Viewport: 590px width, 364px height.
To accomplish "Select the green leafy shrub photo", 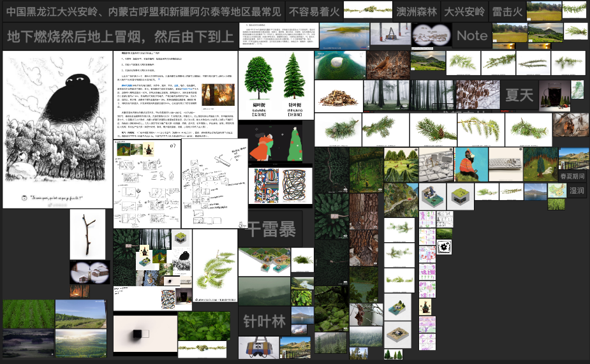I will coord(204,326).
